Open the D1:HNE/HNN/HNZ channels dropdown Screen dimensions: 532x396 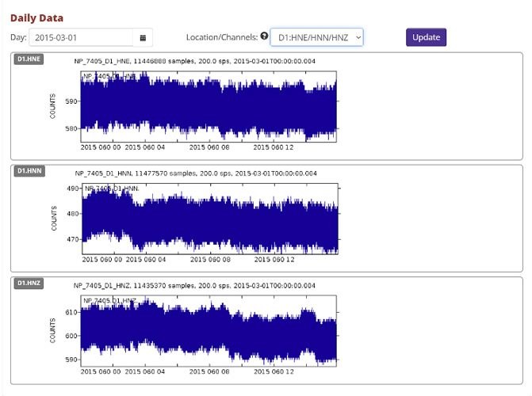[316, 37]
